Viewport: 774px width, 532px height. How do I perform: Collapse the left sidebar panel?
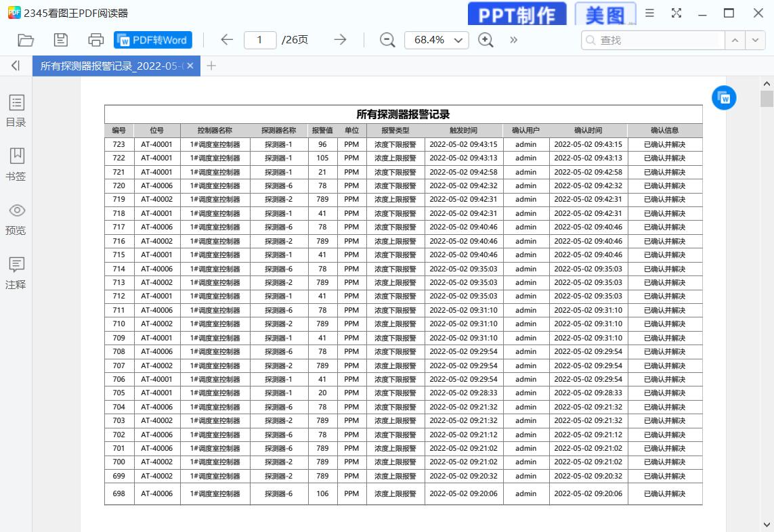(x=16, y=66)
